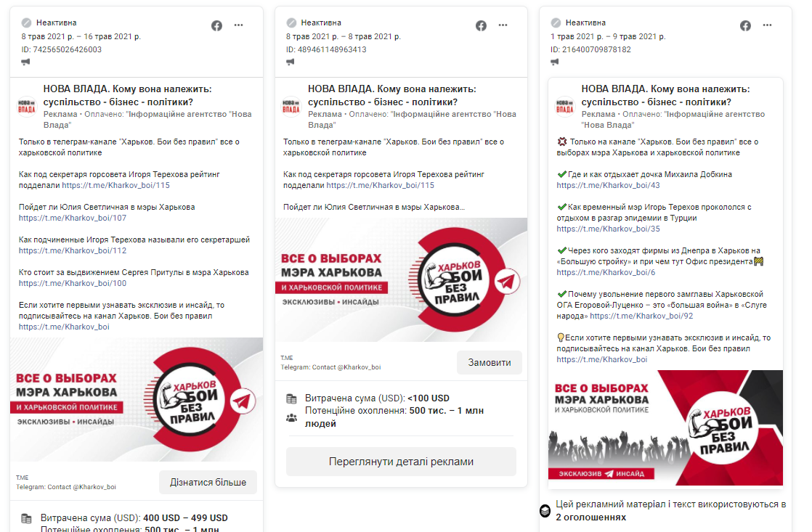Click the Facebook icon on the third ad card
The height and width of the screenshot is (532, 812).
tap(745, 25)
